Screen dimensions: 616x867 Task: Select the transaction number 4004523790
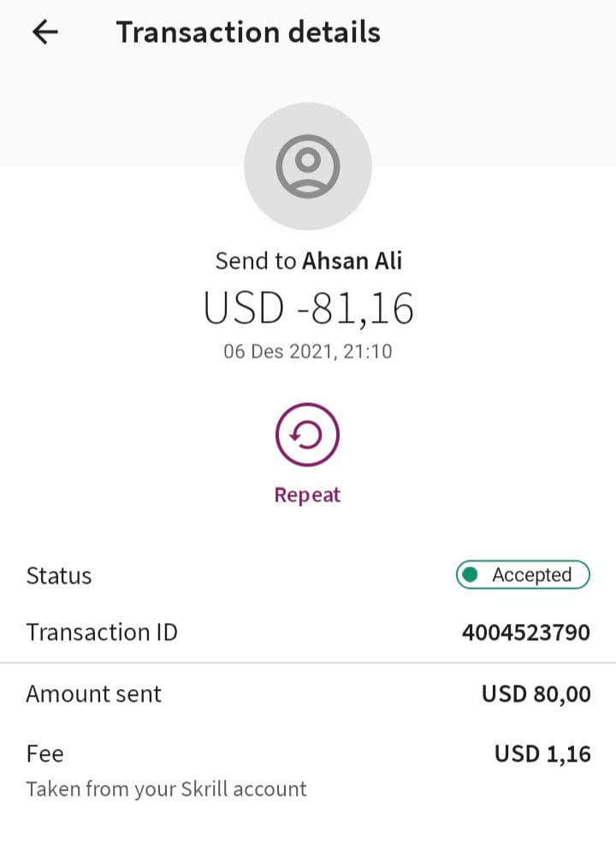tap(526, 632)
